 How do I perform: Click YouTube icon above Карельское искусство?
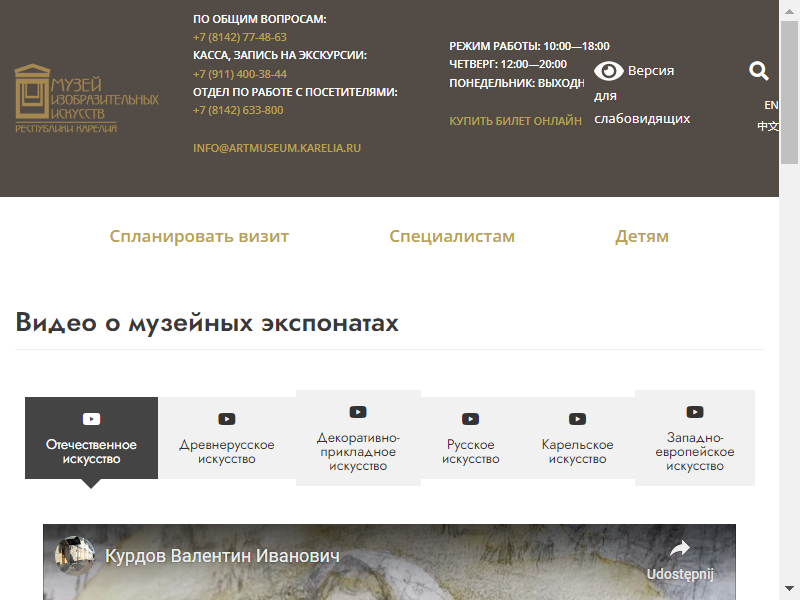coord(577,419)
